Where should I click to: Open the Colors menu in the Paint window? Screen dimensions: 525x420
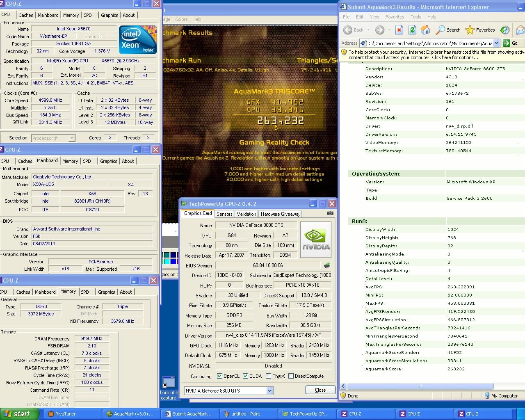pyautogui.click(x=181, y=19)
